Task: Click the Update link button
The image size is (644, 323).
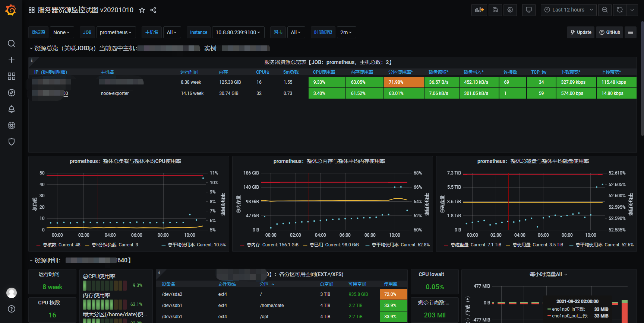Action: click(581, 32)
